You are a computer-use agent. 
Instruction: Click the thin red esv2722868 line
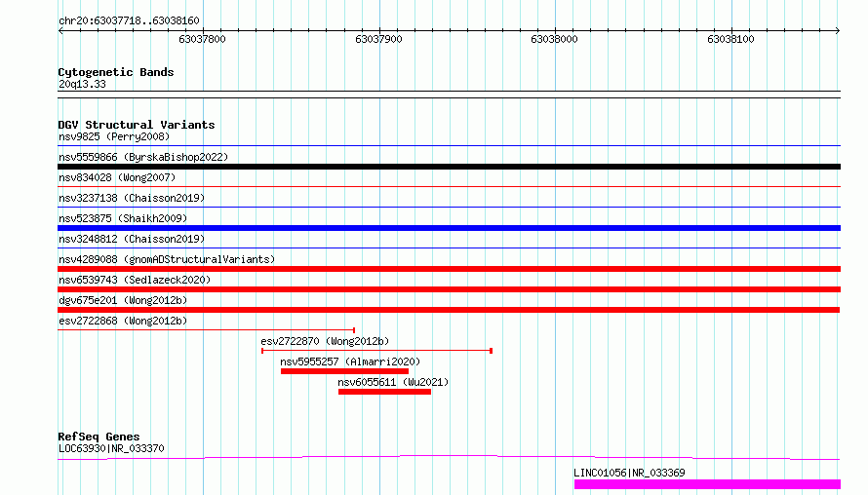pos(206,330)
